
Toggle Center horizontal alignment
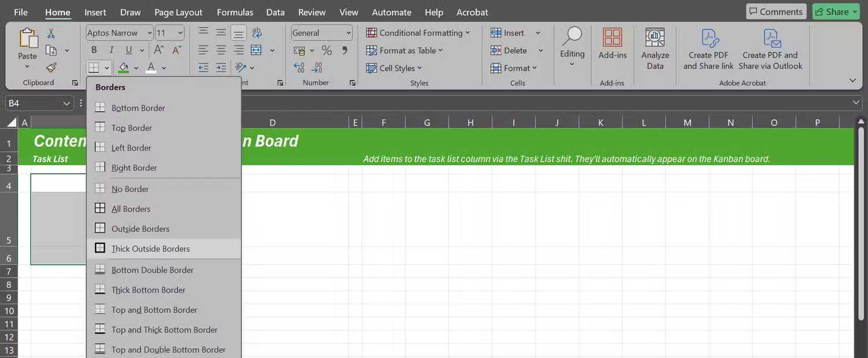221,50
